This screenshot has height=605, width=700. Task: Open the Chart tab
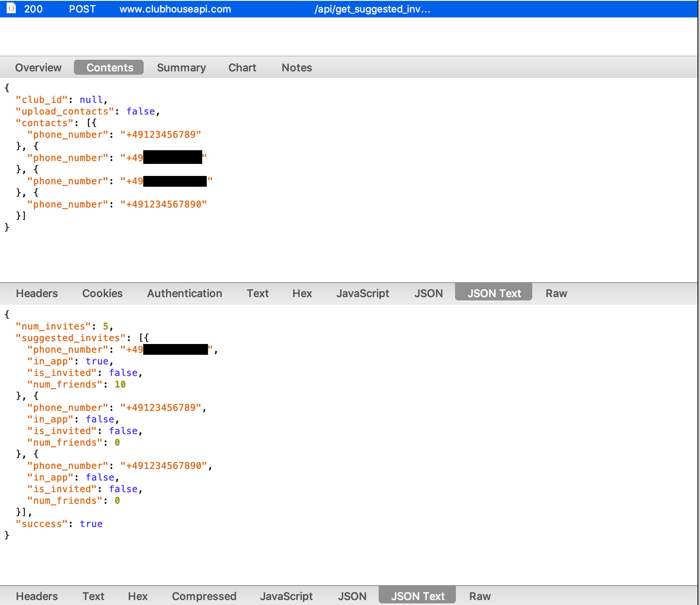(242, 68)
